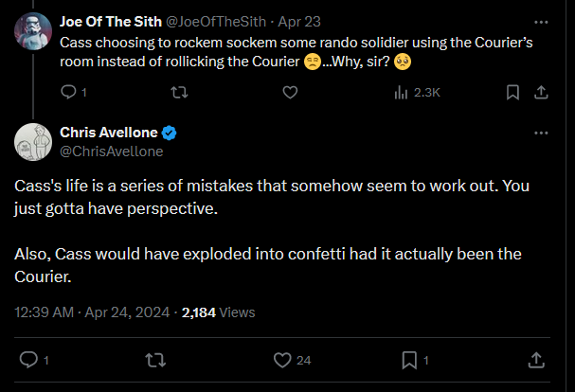Repost Chris Avellone's tweet
This screenshot has width=575, height=392.
[154, 360]
